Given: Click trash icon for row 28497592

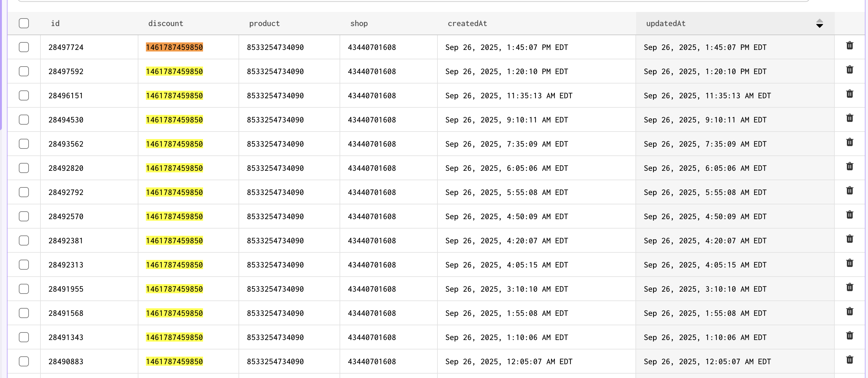Looking at the screenshot, I should tap(849, 70).
